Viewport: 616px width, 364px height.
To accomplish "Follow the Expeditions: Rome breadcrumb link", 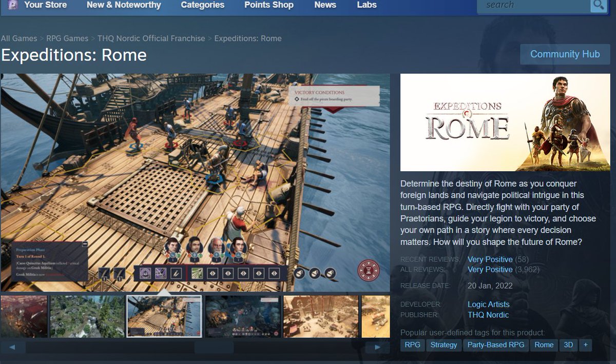I will pyautogui.click(x=248, y=38).
